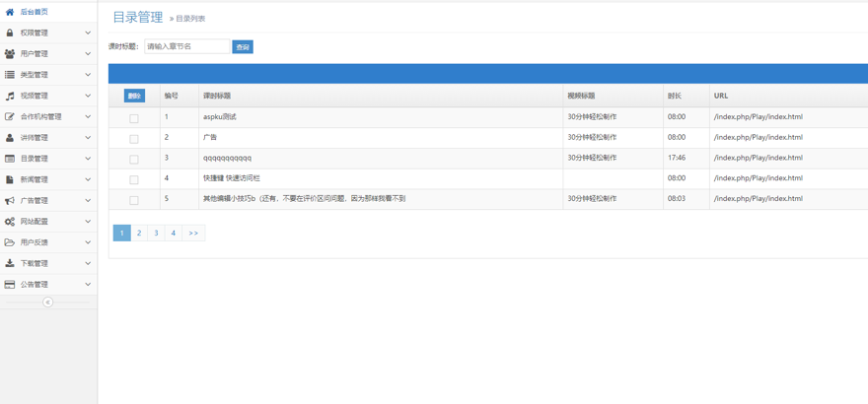Expand the 新闻管理 chevron arrow
868x404 pixels.
pos(88,179)
